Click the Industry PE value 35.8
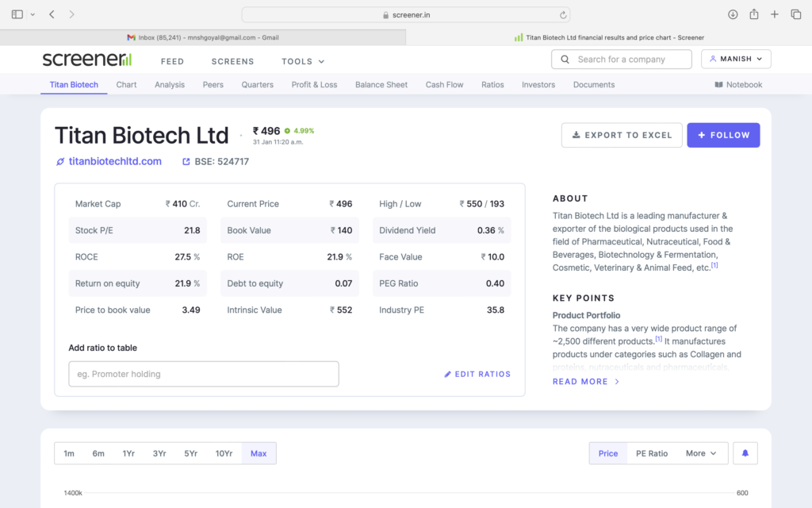 (x=496, y=310)
